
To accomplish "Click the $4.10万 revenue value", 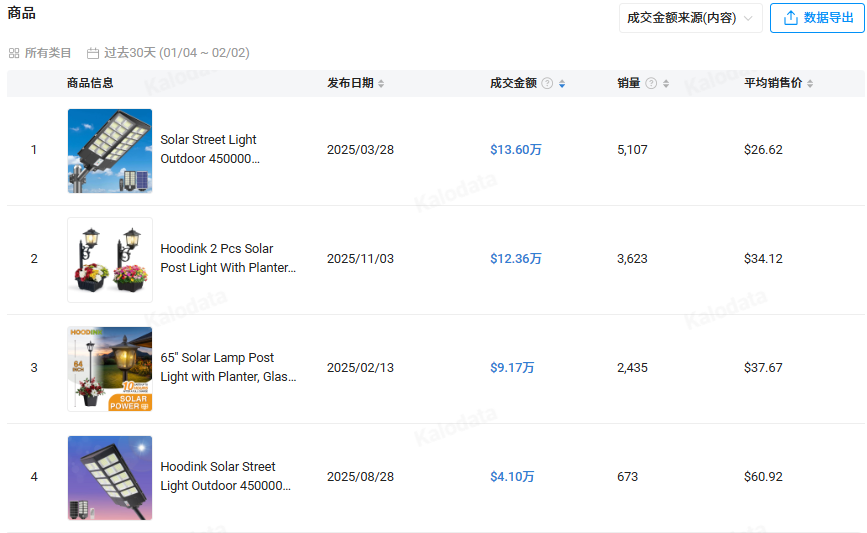I will [512, 477].
